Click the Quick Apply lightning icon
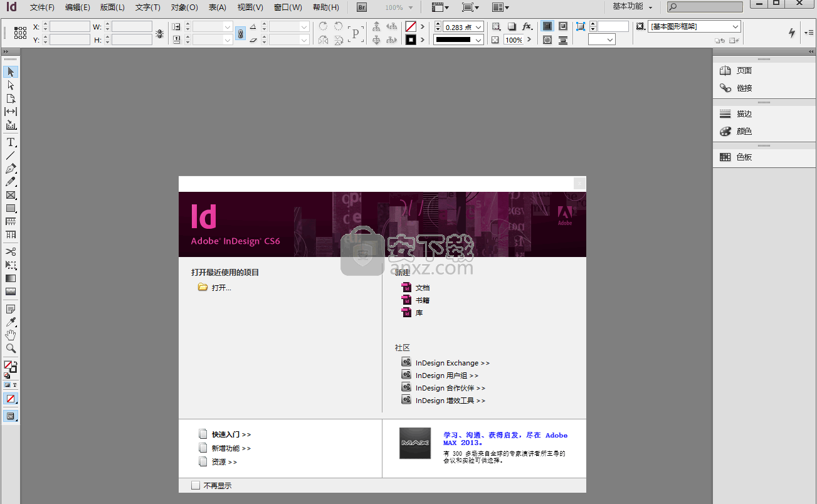The image size is (817, 504). point(791,33)
